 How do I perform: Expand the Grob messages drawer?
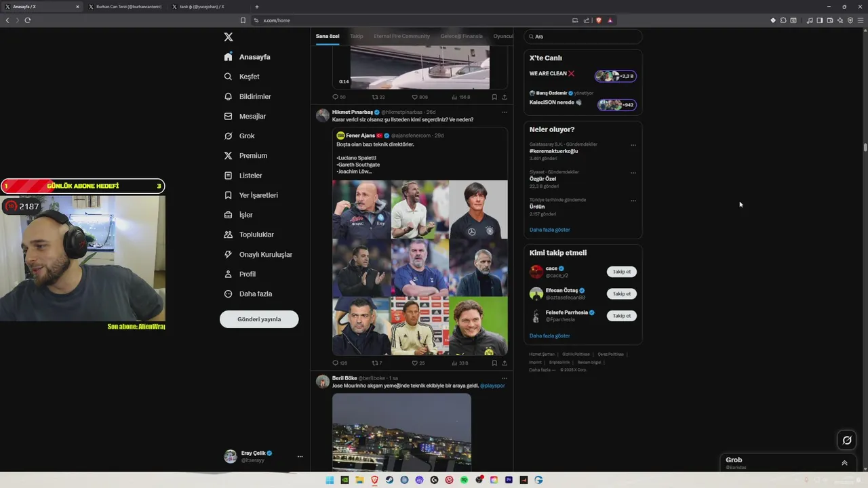(x=844, y=463)
